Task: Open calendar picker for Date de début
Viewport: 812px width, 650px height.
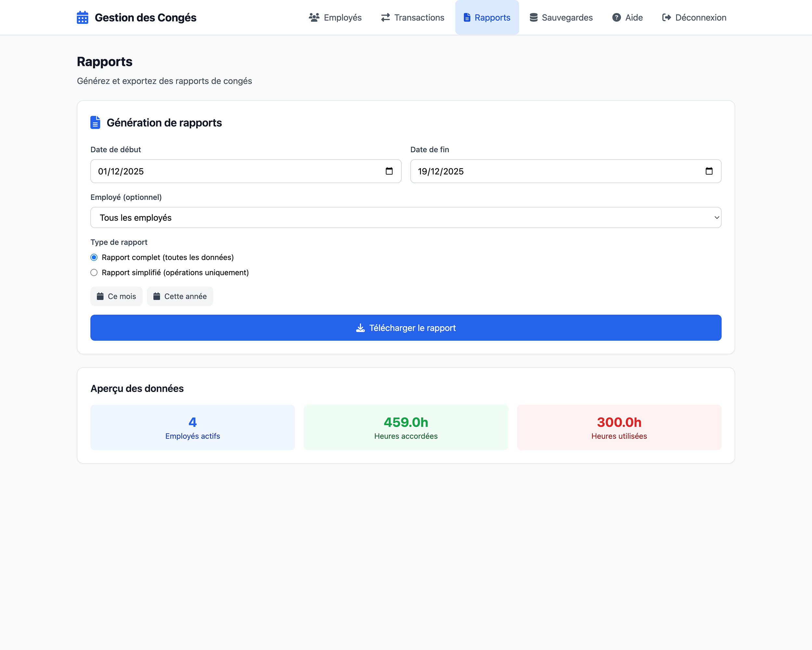Action: pos(389,171)
